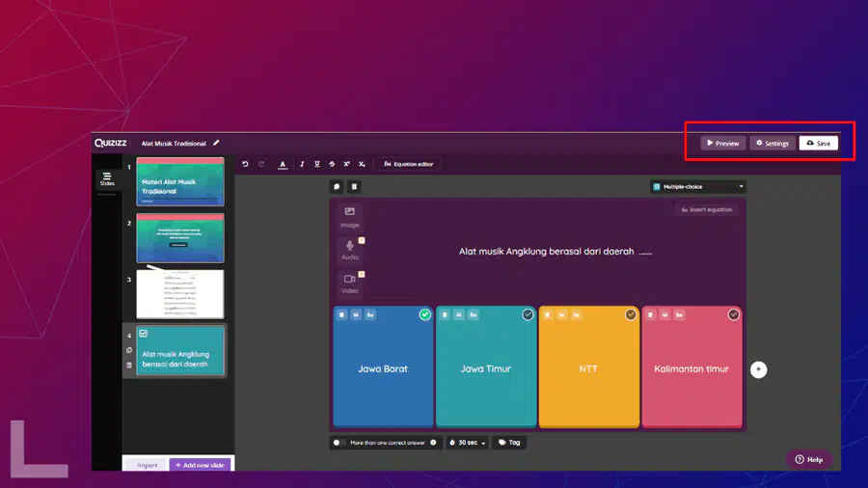Undo the last edit
The image size is (868, 488).
pyautogui.click(x=245, y=164)
